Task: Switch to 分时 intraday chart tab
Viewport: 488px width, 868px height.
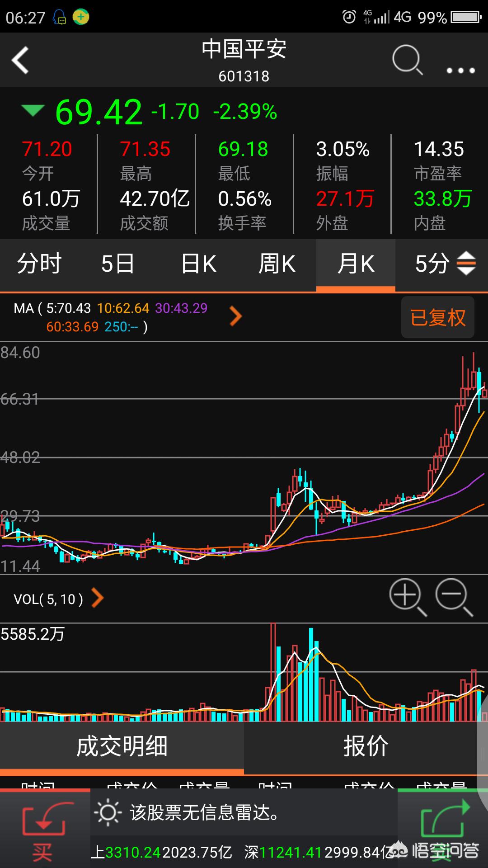Action: [x=39, y=264]
